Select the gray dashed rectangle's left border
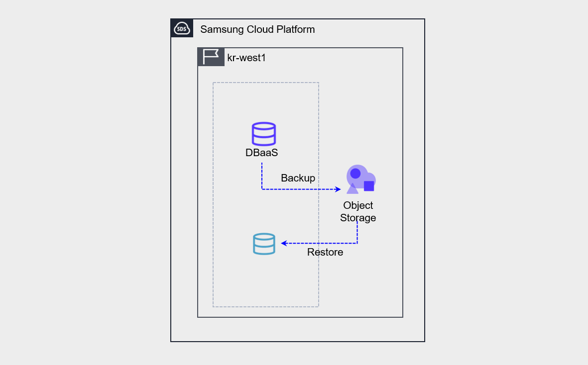 pyautogui.click(x=213, y=199)
